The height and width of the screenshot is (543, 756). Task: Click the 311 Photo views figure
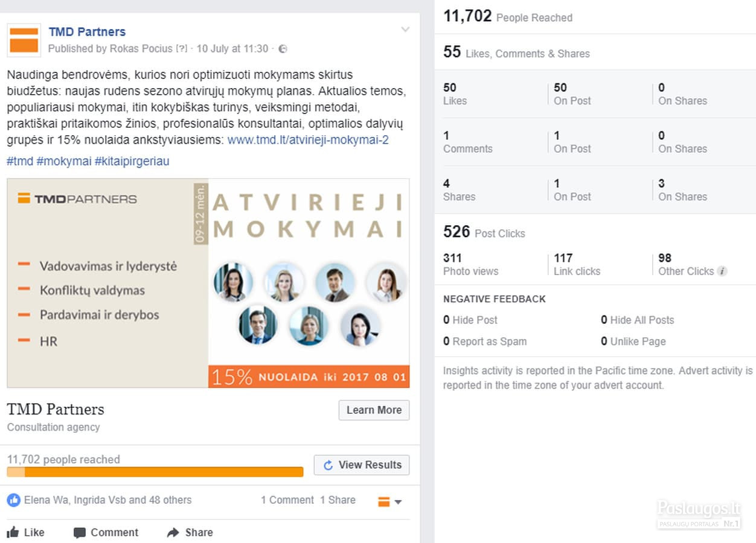471,264
